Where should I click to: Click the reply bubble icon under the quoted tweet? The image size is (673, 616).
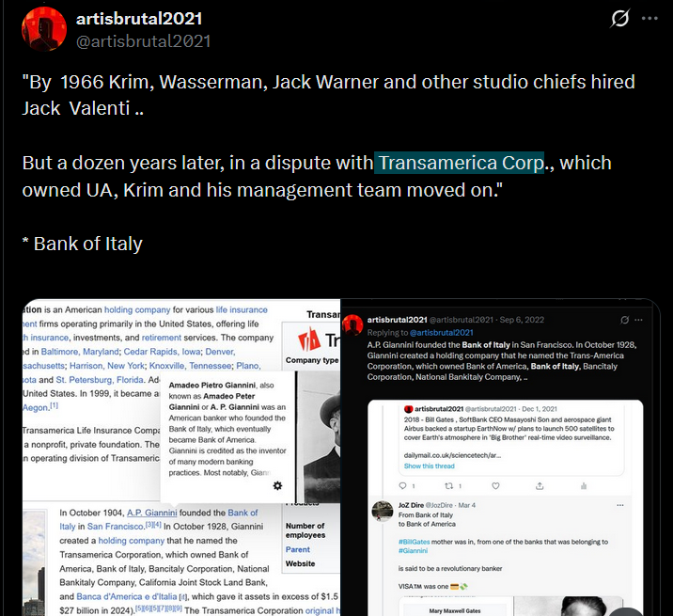tap(402, 486)
